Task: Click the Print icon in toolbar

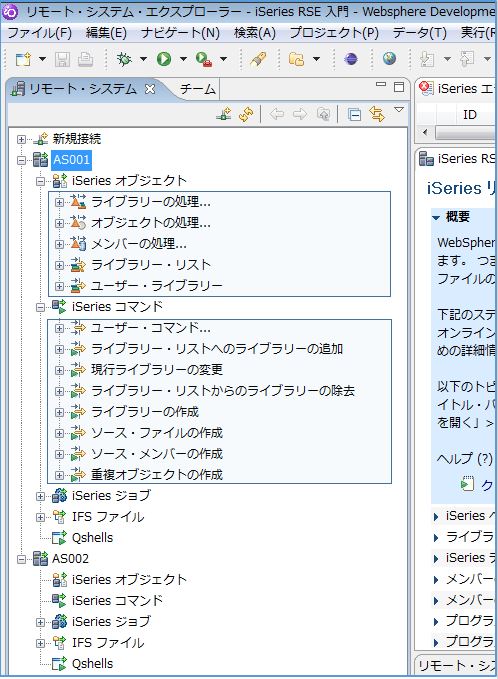Action: pyautogui.click(x=85, y=59)
